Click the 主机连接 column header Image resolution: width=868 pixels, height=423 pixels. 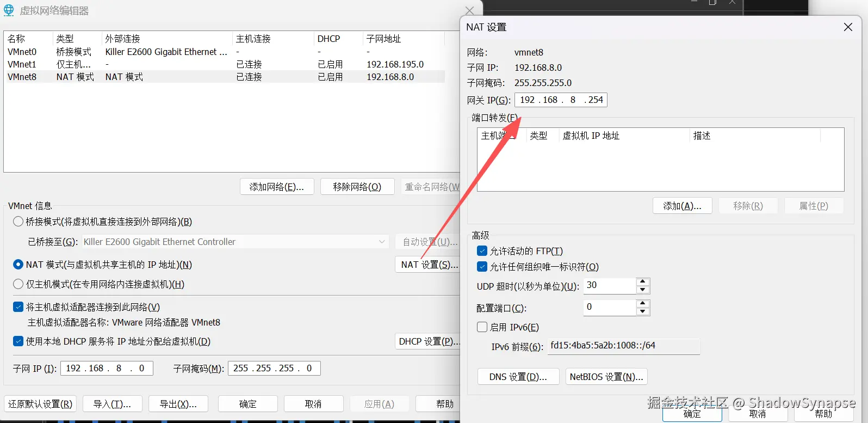(x=273, y=39)
